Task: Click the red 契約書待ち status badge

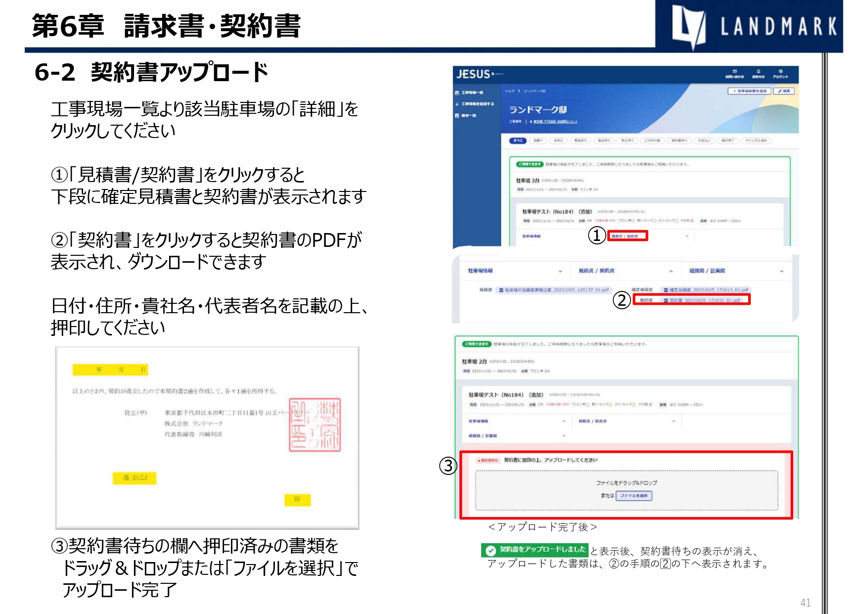Action: pyautogui.click(x=488, y=460)
